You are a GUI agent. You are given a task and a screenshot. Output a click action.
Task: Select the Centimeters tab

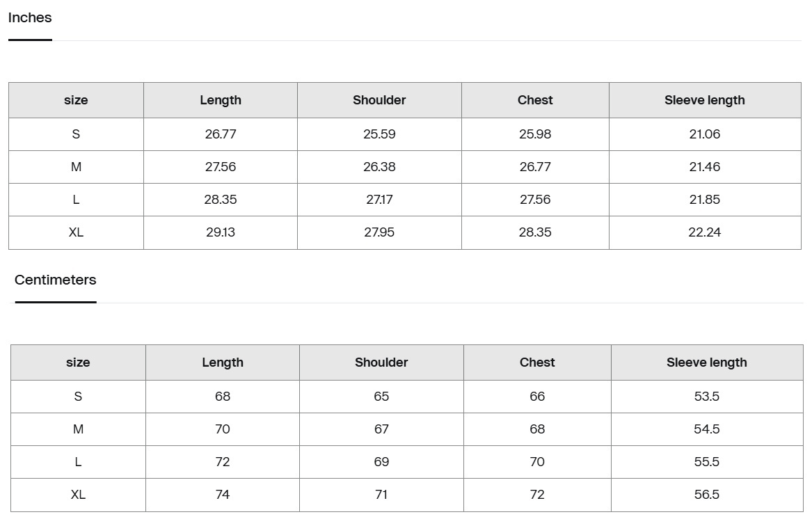(x=56, y=280)
